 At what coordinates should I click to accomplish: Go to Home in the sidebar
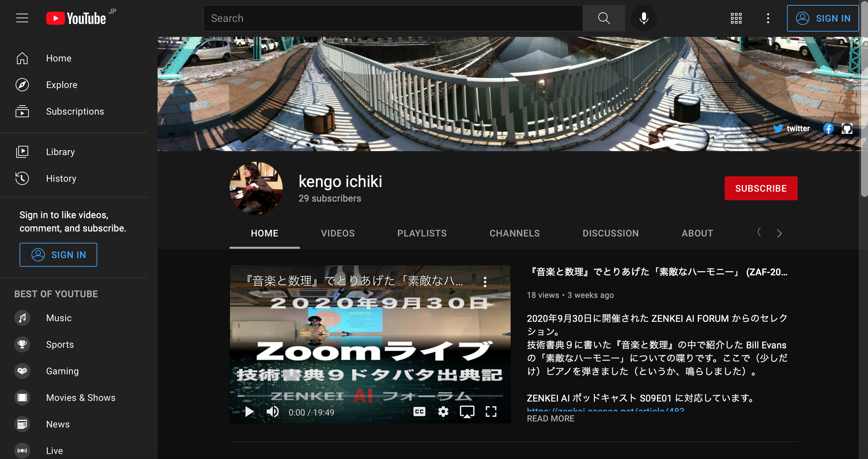point(73,58)
